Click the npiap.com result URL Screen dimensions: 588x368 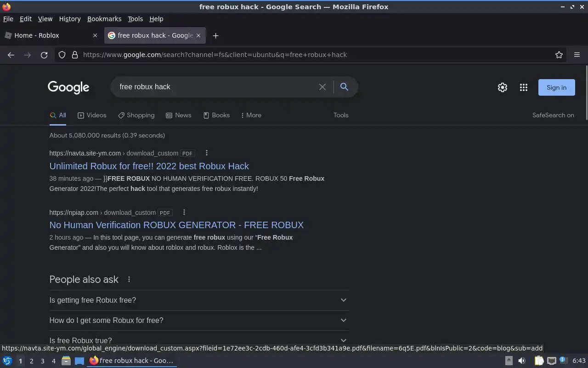(x=102, y=213)
